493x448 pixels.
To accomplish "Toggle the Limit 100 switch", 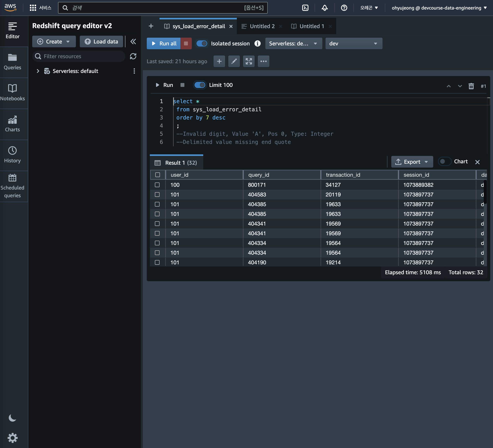I will [200, 85].
